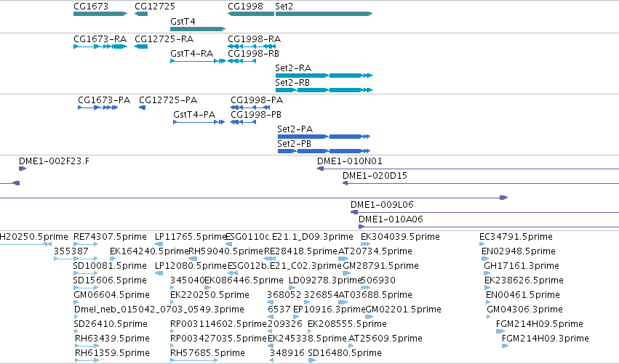Select the RH63439.5prime label
This screenshot has width=619, height=364.
(113, 339)
